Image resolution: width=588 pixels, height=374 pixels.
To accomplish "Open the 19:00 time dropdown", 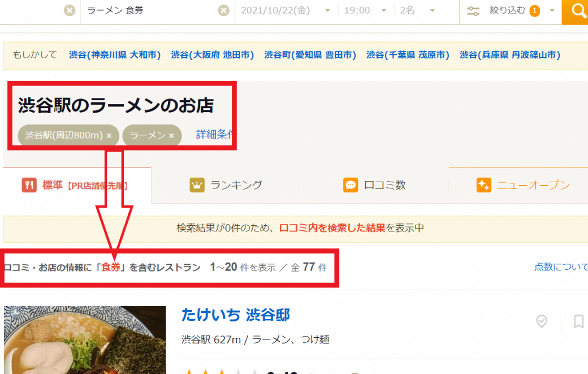I will (366, 11).
